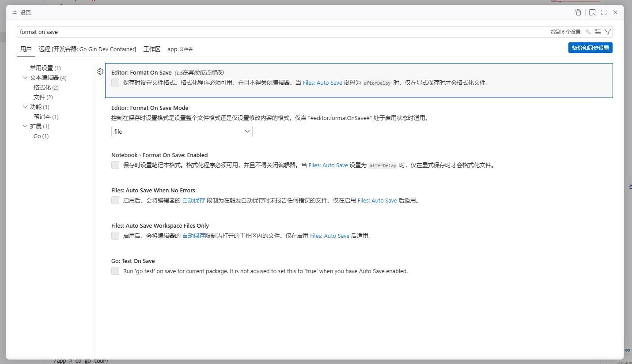Collapse the 扩展 tree section

click(25, 126)
